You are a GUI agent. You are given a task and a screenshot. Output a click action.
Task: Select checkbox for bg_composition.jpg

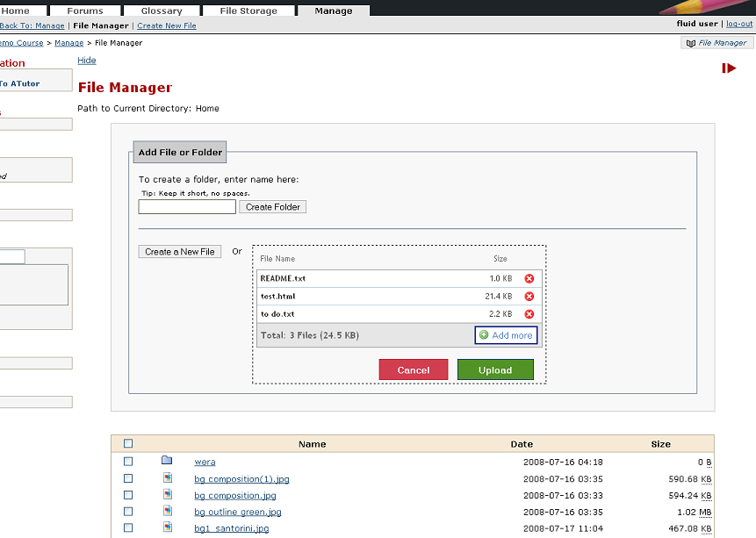(x=128, y=495)
